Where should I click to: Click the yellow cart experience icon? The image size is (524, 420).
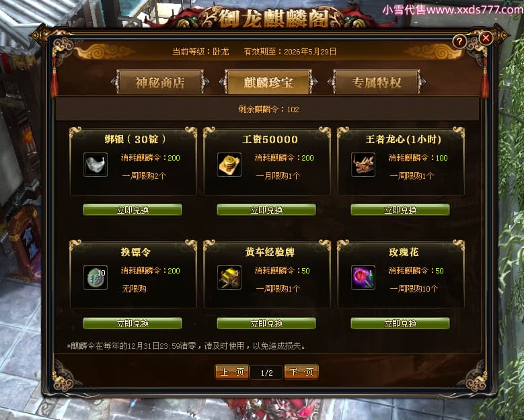[229, 278]
